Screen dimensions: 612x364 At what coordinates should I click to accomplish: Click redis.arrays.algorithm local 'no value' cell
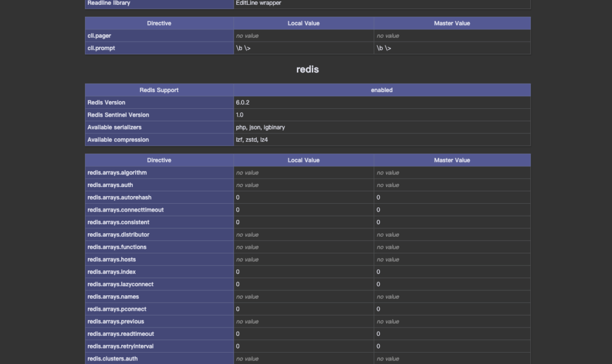(304, 173)
